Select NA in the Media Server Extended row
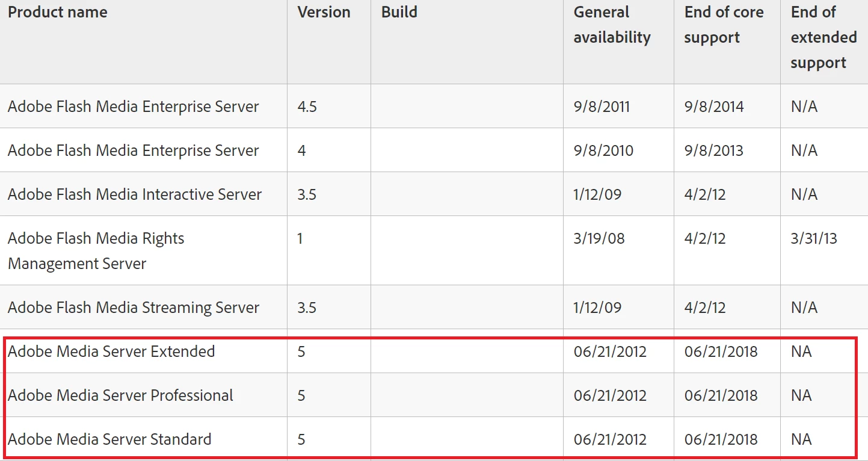Image resolution: width=868 pixels, height=461 pixels. click(x=801, y=351)
